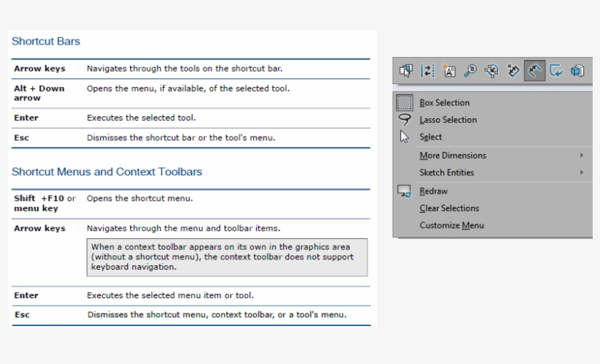Click 'Dismisses the shortcut menu, context toolbar' text
This screenshot has height=364, width=600.
pyautogui.click(x=217, y=315)
